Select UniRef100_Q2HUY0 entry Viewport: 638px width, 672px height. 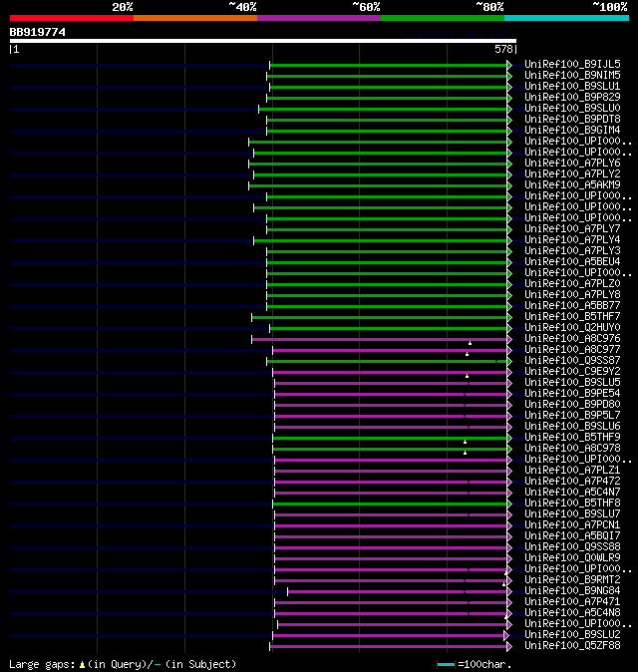coord(572,327)
